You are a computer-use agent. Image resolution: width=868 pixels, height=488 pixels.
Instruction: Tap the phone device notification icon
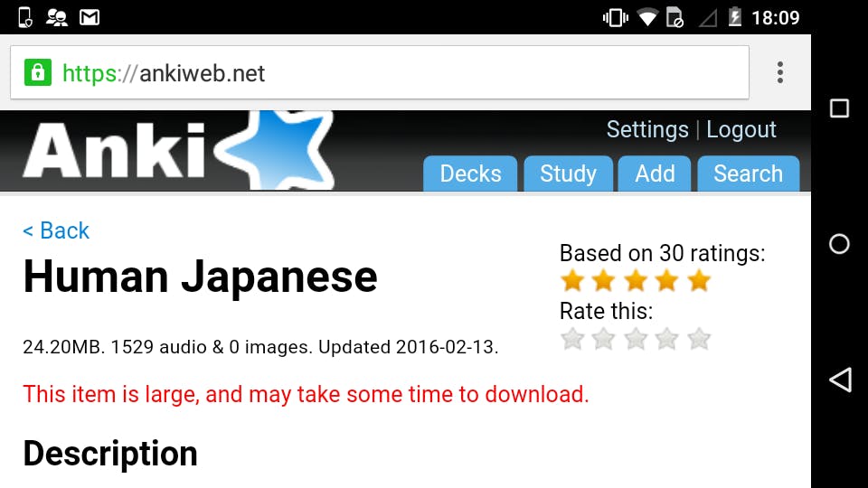(25, 18)
